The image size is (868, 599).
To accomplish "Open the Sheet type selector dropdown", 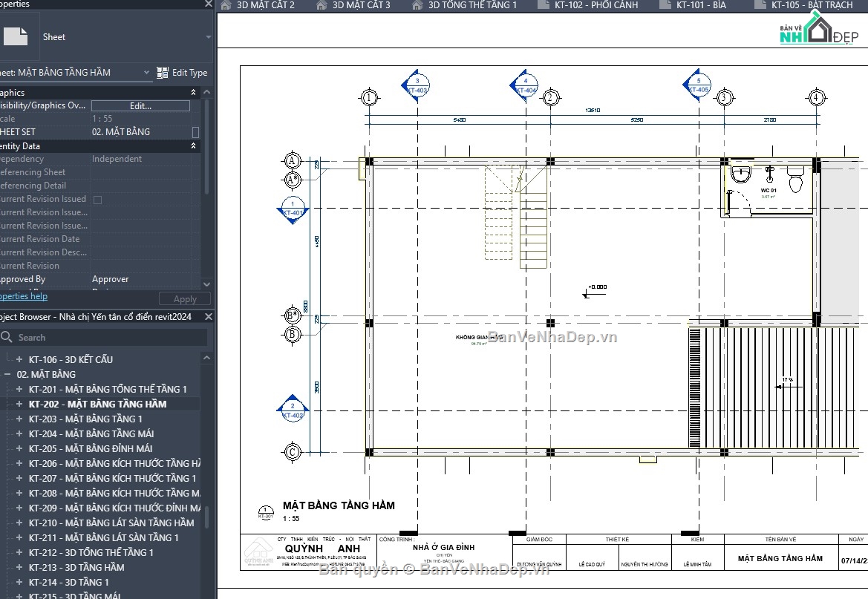I will tap(208, 37).
